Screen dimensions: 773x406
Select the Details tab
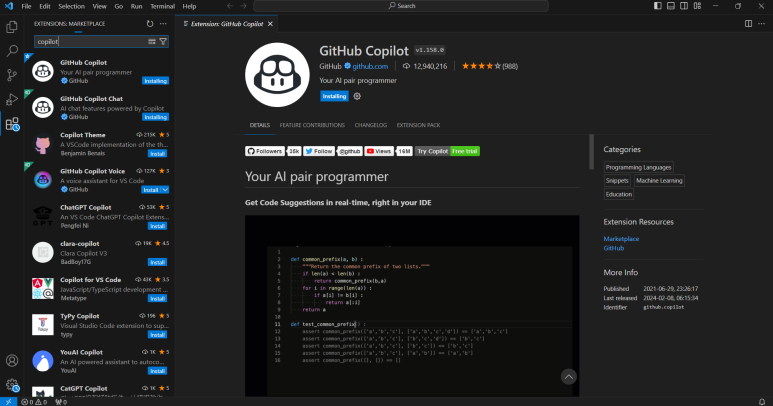coord(260,125)
